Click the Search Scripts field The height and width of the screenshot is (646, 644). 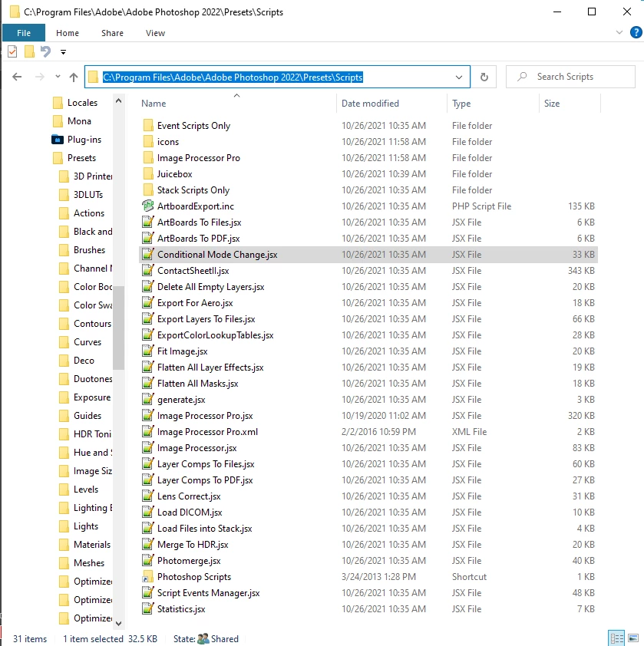(x=570, y=77)
